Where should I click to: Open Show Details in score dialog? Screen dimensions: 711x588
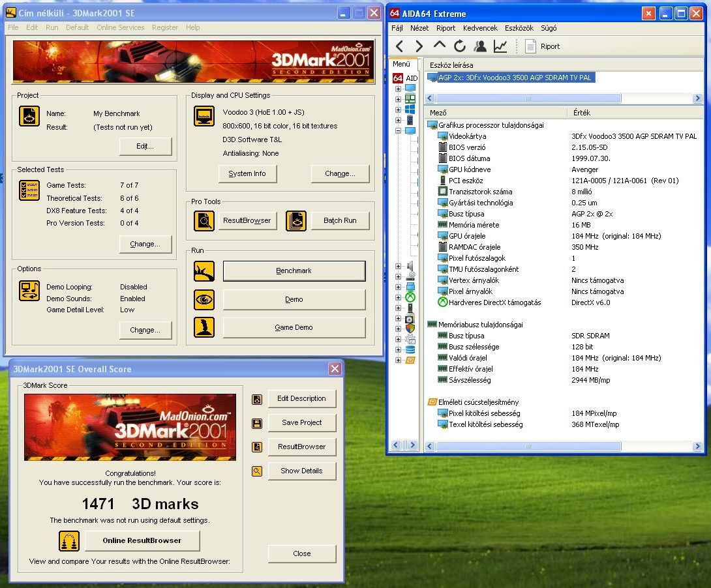[x=301, y=471]
